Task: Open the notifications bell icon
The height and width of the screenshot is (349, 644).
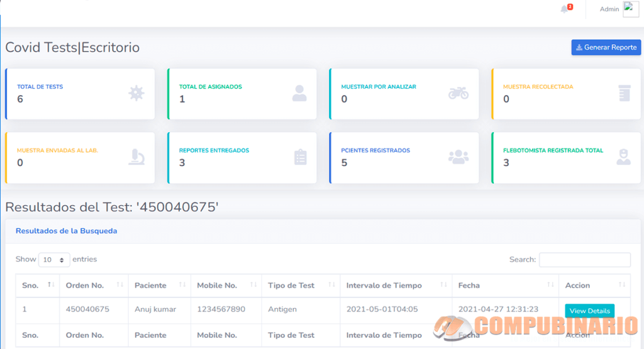Action: coord(565,9)
